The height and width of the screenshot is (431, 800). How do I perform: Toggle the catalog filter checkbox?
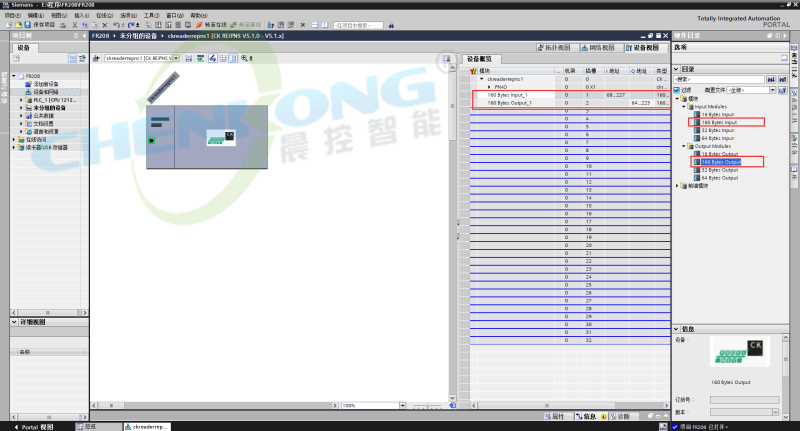676,89
